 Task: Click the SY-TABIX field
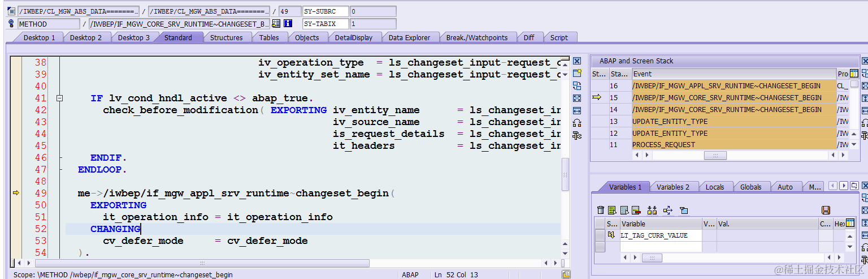pos(325,24)
